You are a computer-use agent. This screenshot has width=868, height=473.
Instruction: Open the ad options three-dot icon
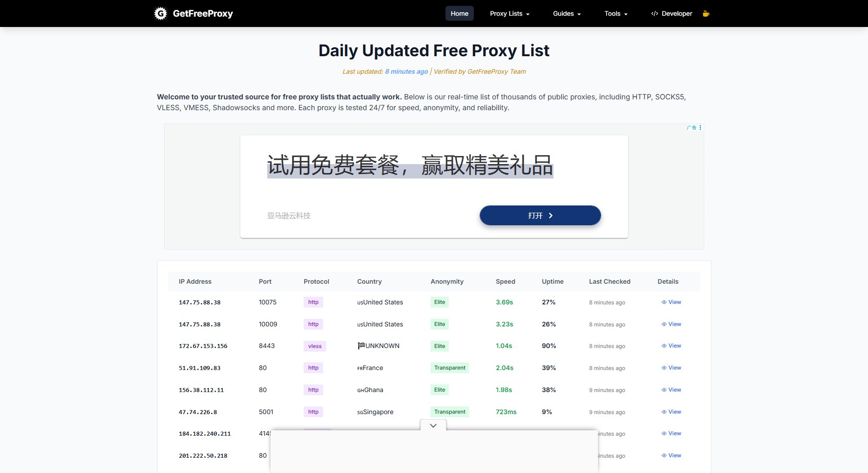tap(700, 128)
